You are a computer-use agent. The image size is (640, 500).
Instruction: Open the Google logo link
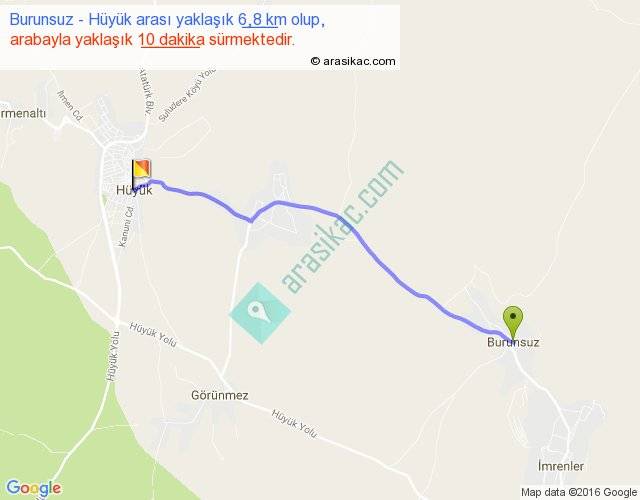point(34,488)
